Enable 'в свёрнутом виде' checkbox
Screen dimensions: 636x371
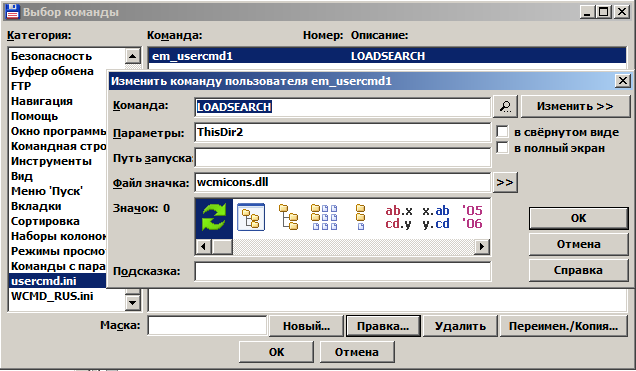[x=502, y=132]
